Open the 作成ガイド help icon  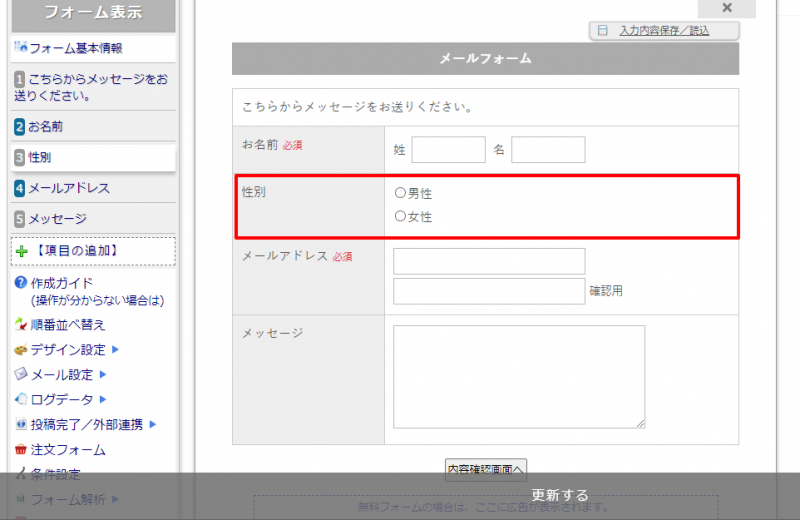(x=21, y=283)
